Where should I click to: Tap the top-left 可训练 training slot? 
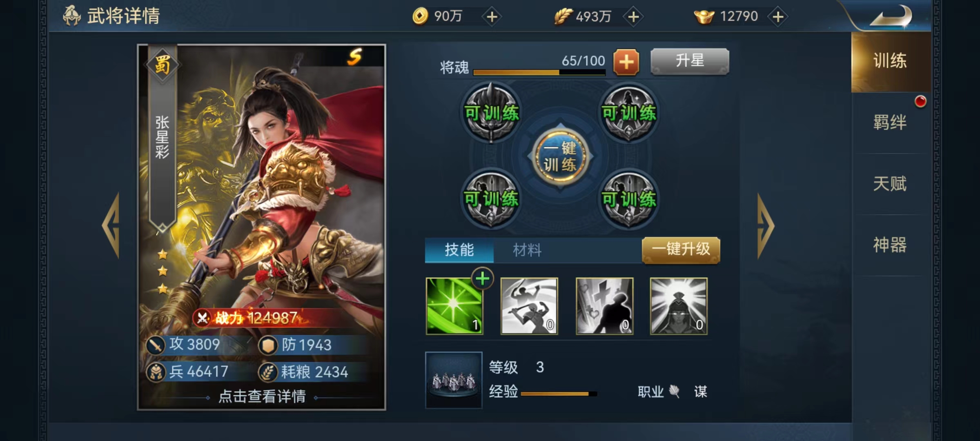492,112
